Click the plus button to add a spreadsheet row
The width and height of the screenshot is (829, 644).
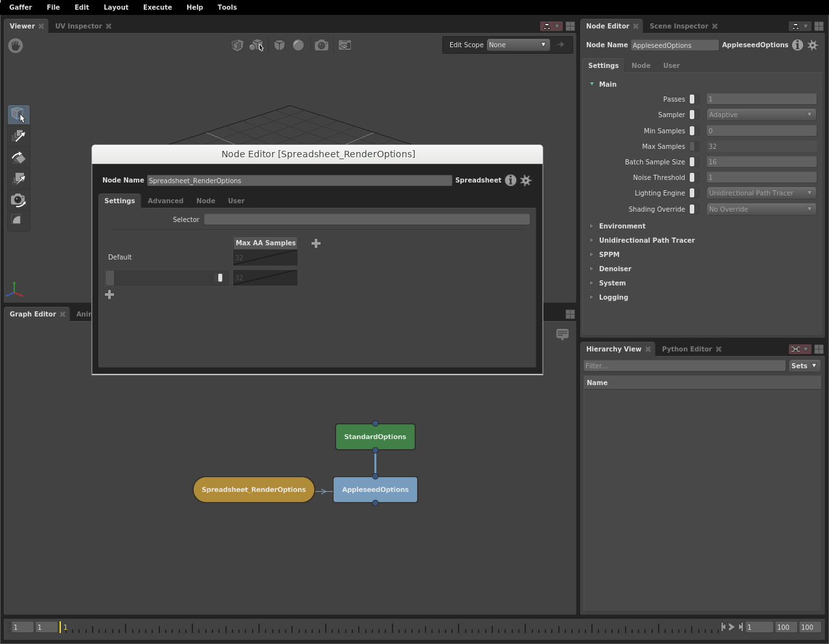109,294
